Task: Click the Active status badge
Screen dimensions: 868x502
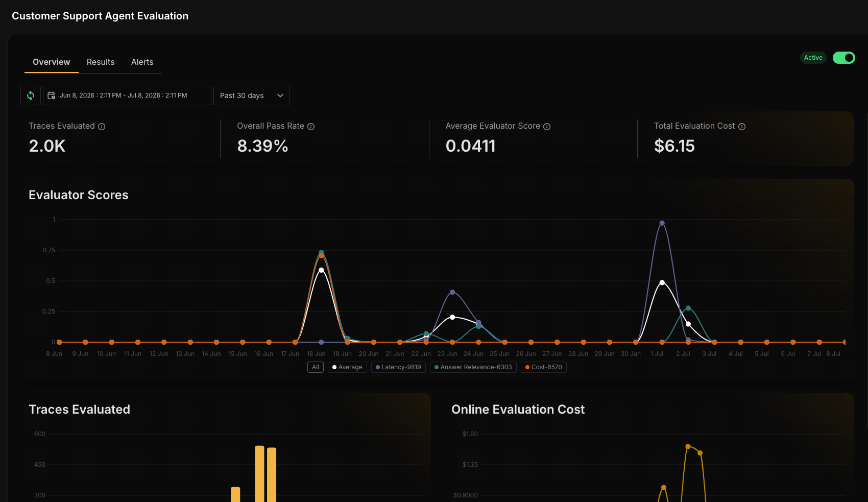Action: point(813,58)
